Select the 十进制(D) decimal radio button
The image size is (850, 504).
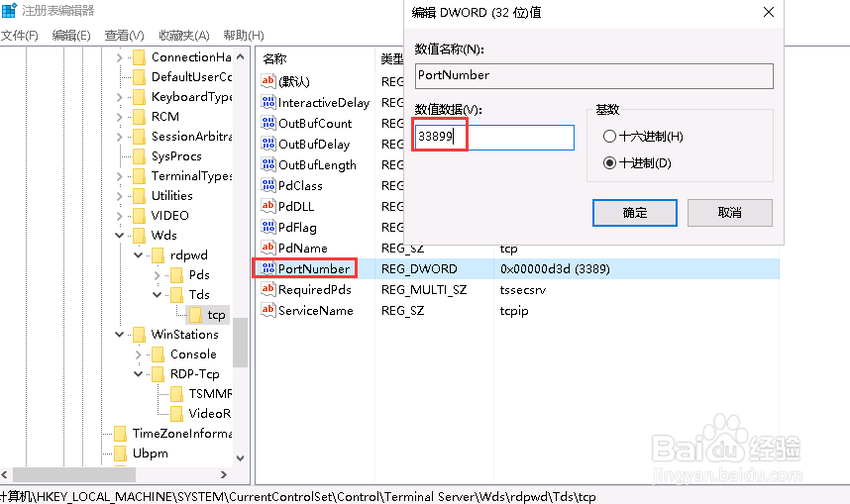(610, 163)
